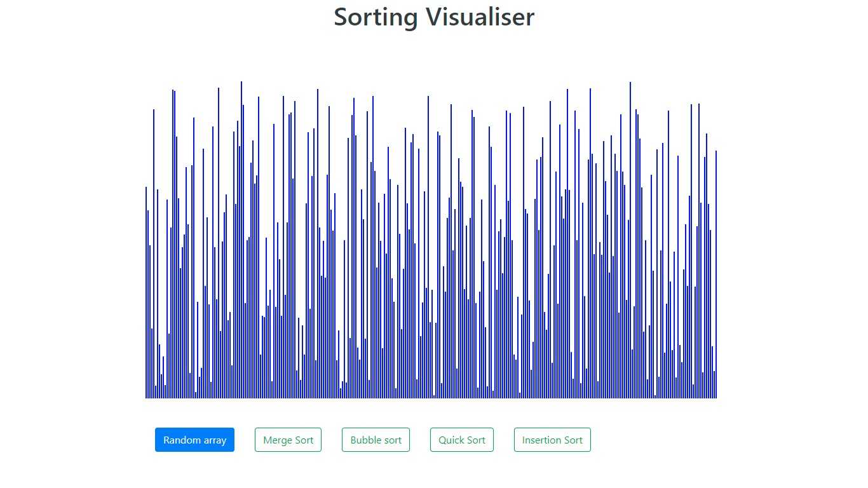Activate the Bubble sort button

point(376,440)
